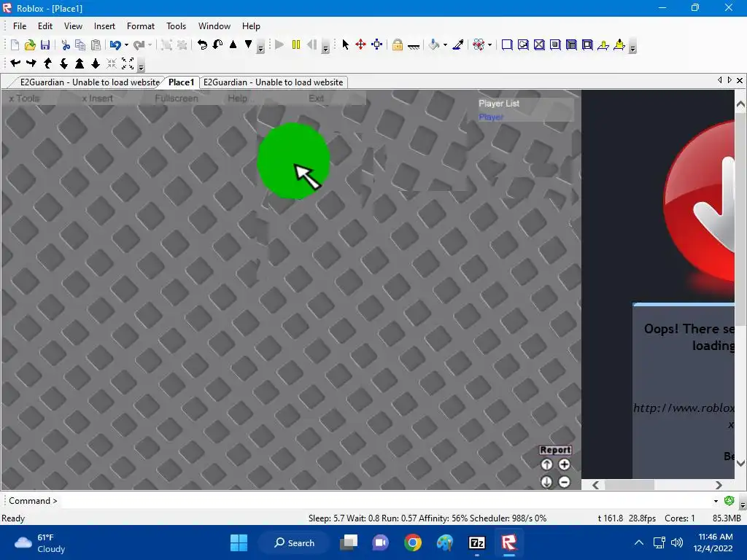The height and width of the screenshot is (560, 747).
Task: Select Player in the Player List
Action: (x=491, y=117)
